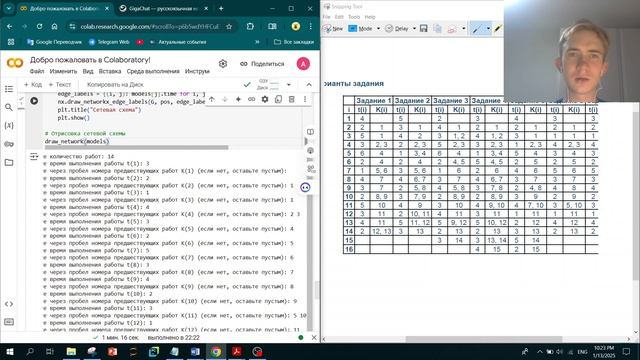Move cell down with arrow icon

point(224,99)
